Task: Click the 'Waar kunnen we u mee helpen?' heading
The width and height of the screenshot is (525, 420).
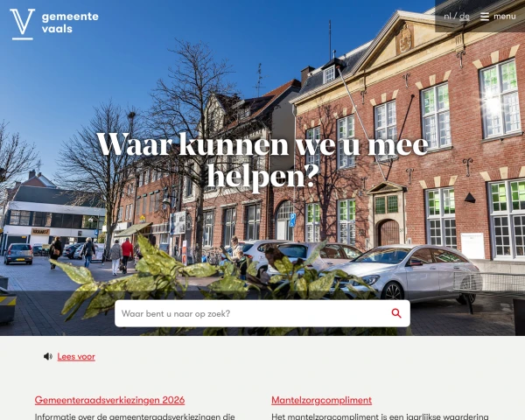Action: (x=262, y=161)
